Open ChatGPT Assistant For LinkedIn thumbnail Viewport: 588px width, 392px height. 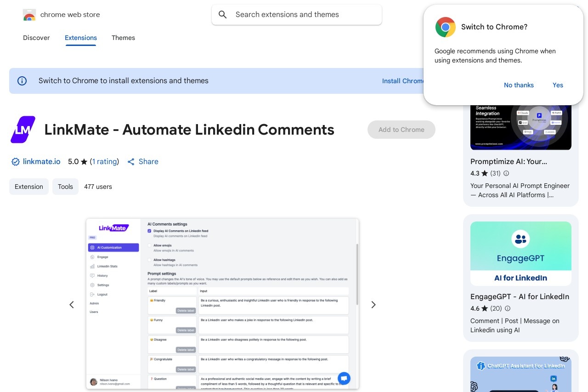pyautogui.click(x=521, y=374)
